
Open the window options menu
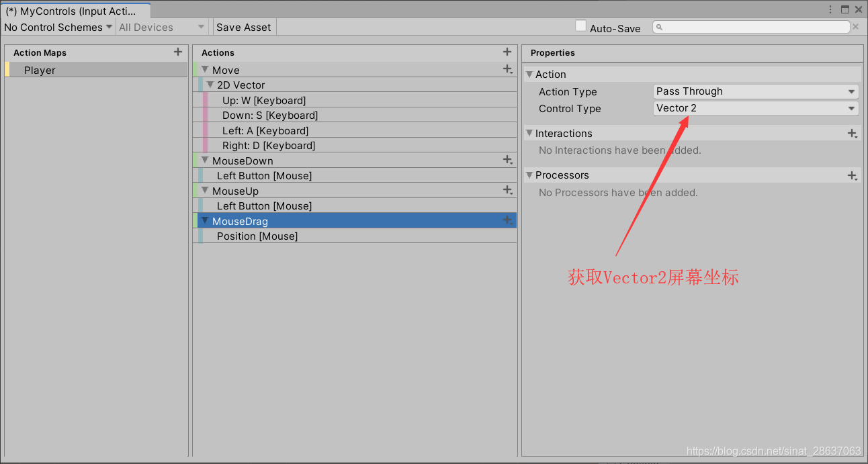(831, 9)
